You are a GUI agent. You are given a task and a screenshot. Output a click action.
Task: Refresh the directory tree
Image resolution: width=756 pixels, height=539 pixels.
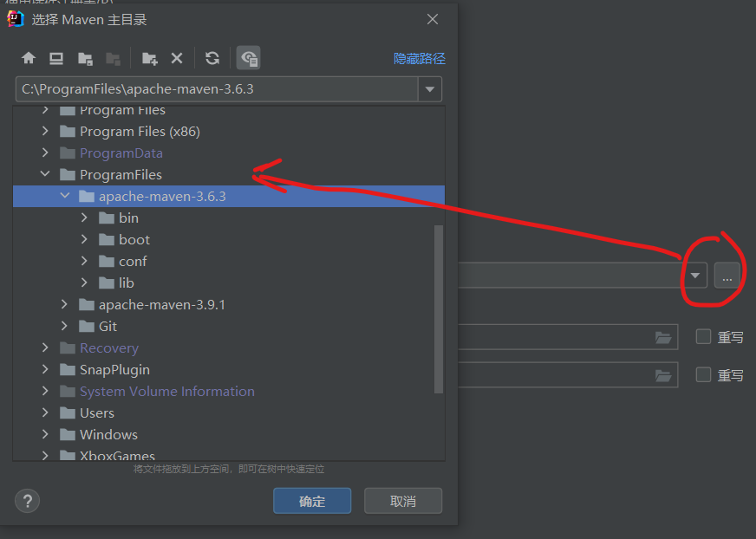pyautogui.click(x=212, y=58)
